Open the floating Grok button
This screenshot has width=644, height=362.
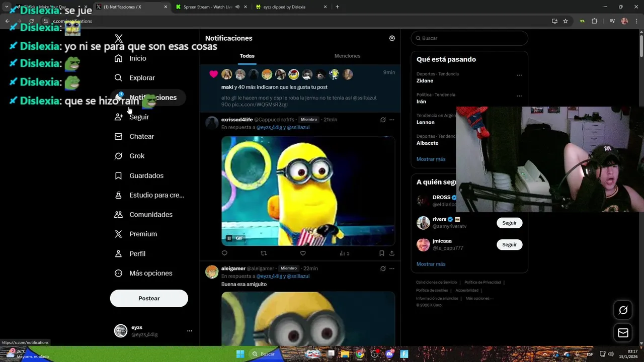coord(623,310)
